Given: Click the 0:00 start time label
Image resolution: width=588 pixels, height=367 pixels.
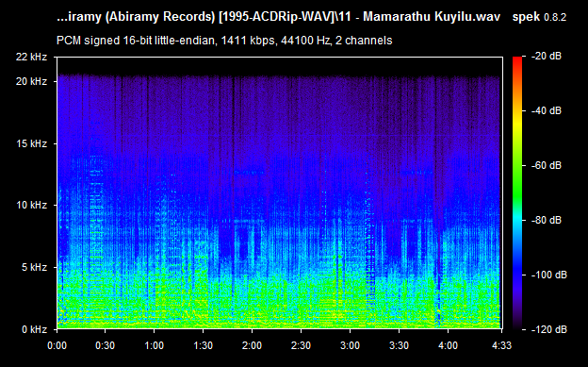Looking at the screenshot, I should pyautogui.click(x=57, y=345).
